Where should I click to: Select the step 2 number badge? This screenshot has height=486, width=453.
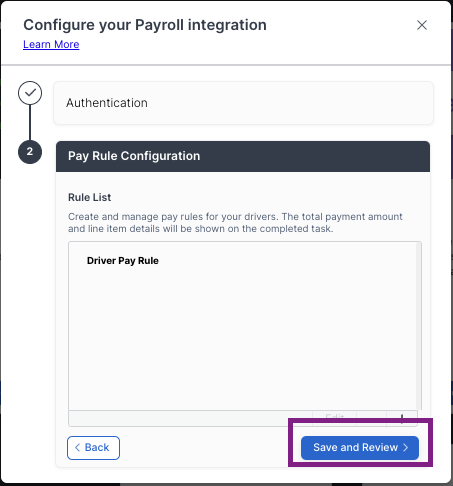coord(30,152)
